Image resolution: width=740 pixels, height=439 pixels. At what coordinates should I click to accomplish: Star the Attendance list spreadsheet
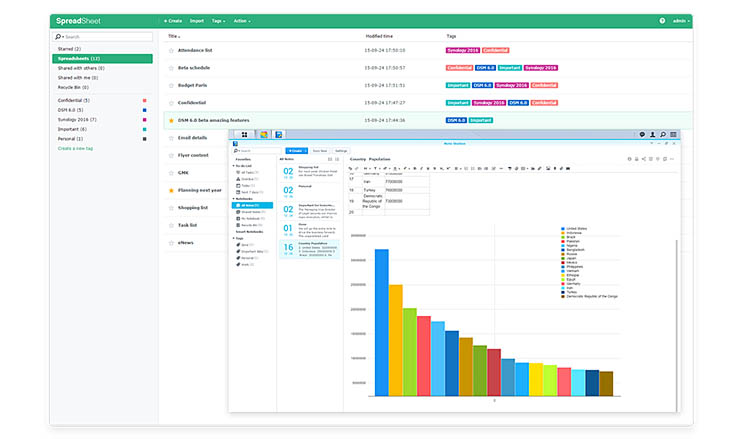(171, 49)
